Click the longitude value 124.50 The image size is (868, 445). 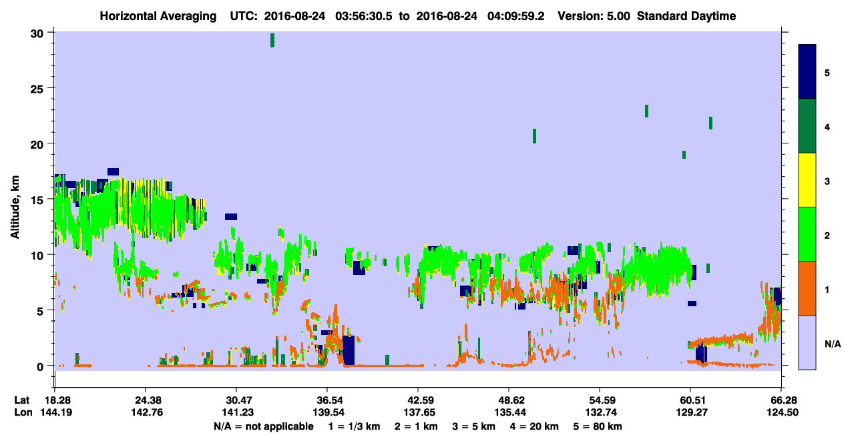pyautogui.click(x=781, y=412)
